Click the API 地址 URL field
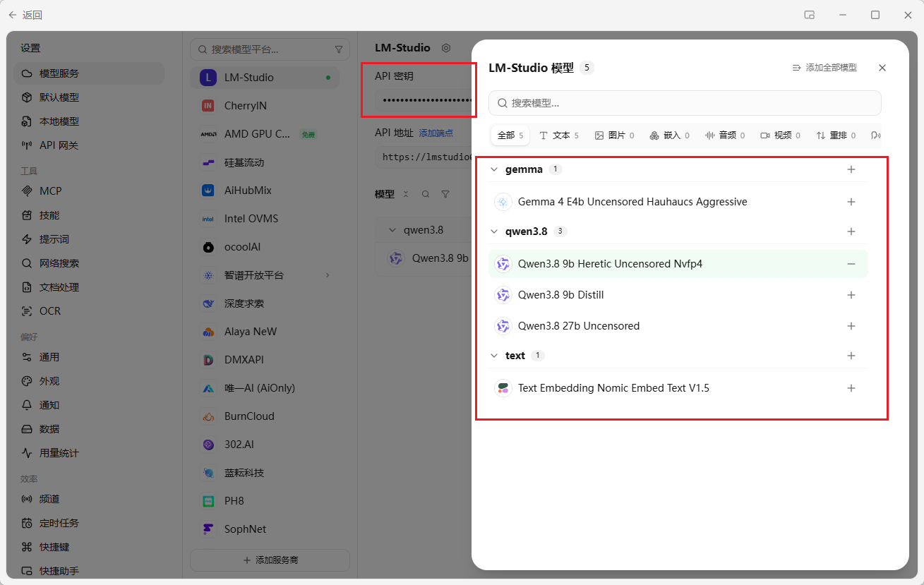Image resolution: width=924 pixels, height=585 pixels. pos(425,157)
